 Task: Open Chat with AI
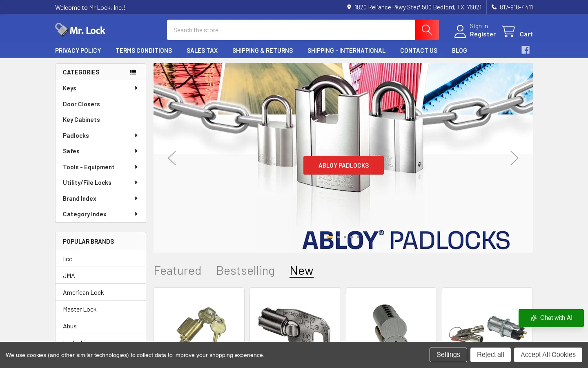[551, 318]
